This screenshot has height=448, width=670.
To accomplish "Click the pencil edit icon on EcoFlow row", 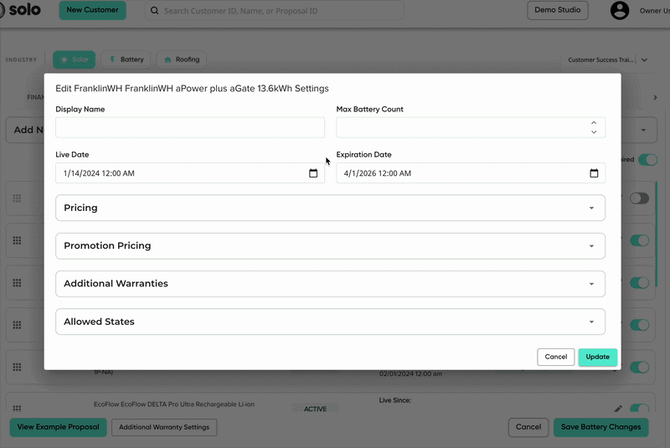I will coord(618,409).
